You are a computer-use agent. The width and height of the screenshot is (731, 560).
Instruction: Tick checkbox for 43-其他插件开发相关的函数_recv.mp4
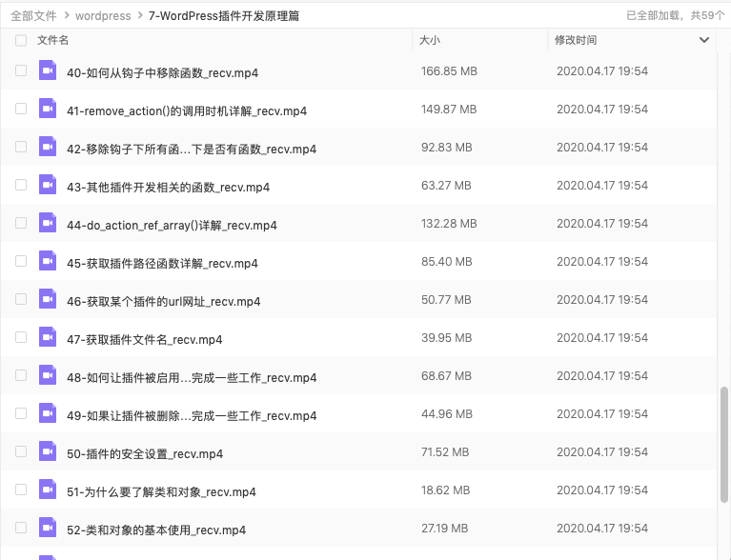(21, 185)
